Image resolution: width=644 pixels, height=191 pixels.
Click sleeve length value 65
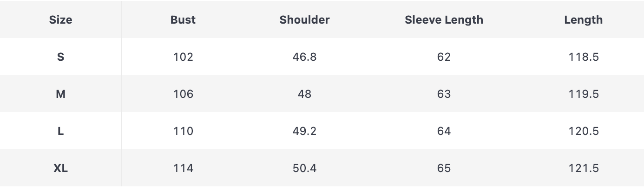[x=444, y=168]
